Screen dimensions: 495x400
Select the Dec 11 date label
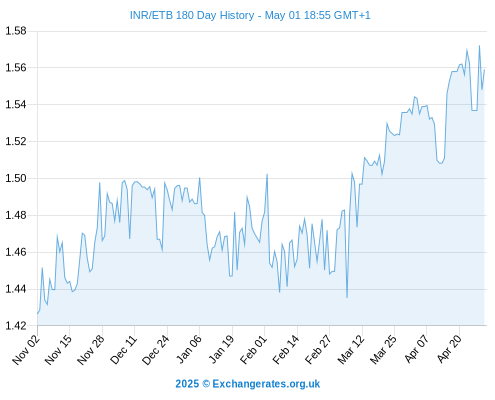pos(123,350)
